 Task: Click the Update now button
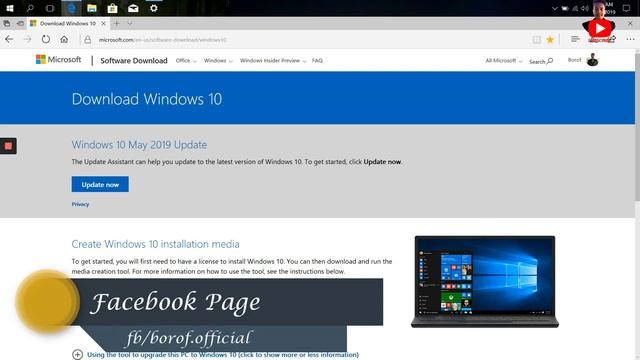pyautogui.click(x=100, y=184)
